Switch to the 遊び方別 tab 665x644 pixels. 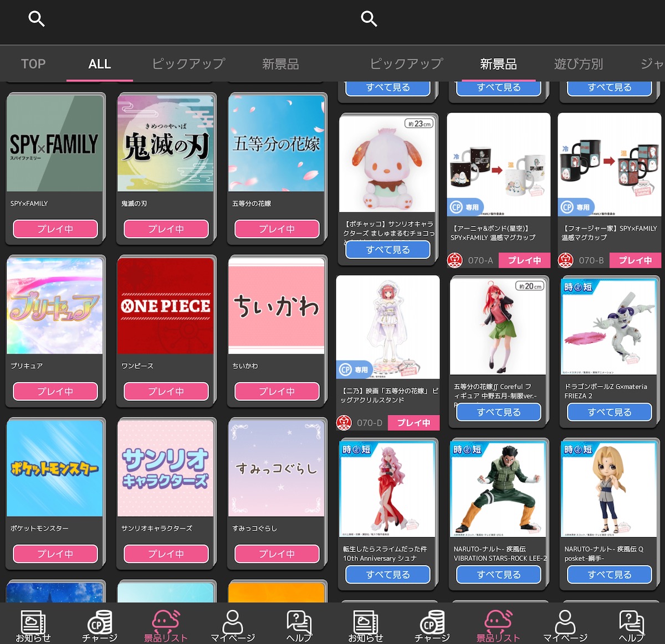point(579,64)
